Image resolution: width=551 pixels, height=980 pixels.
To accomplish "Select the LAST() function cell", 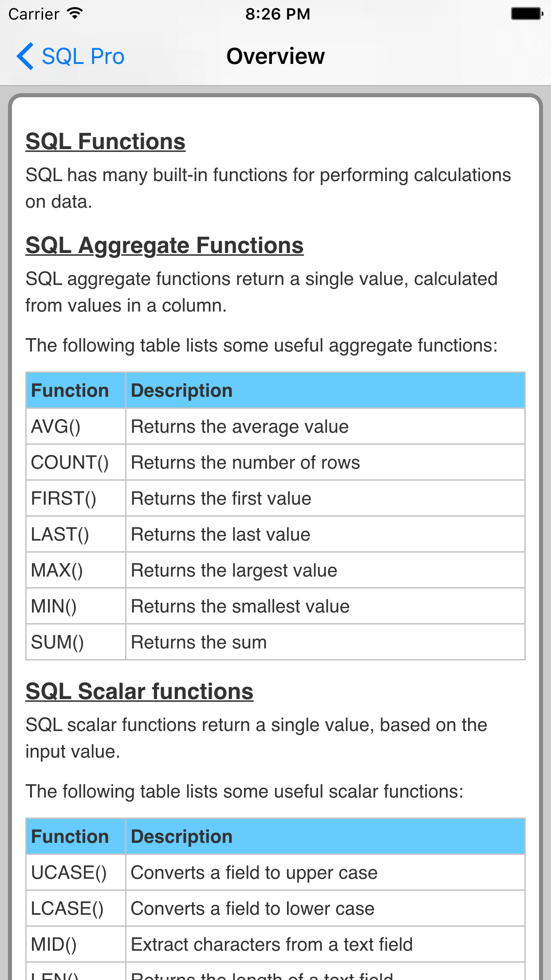I will coord(60,534).
